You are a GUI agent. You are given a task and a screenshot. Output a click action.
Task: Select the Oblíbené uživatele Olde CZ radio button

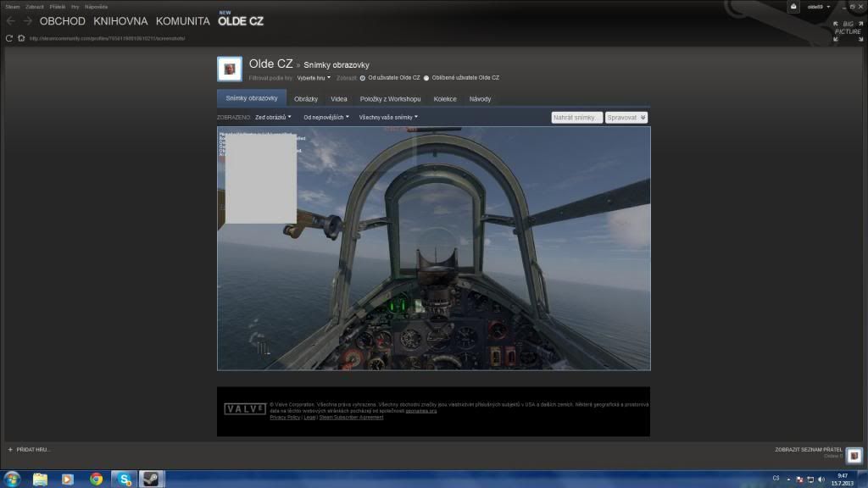426,78
